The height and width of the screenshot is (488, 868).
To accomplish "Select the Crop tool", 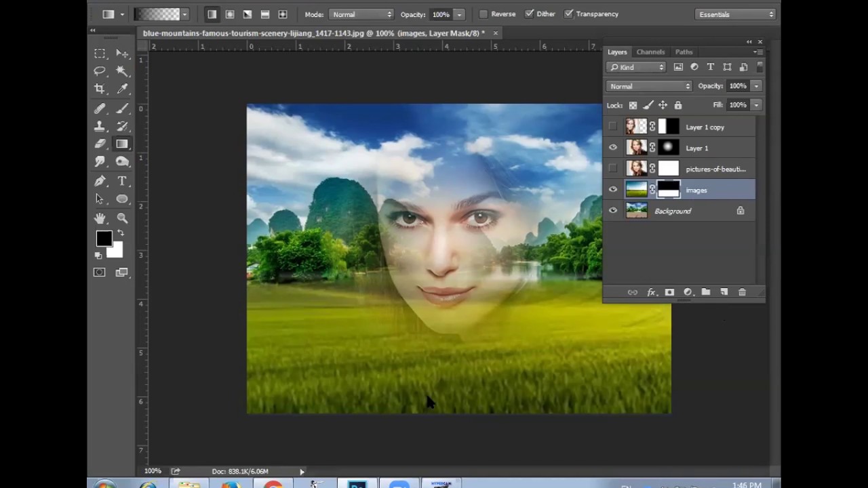I will [x=100, y=89].
